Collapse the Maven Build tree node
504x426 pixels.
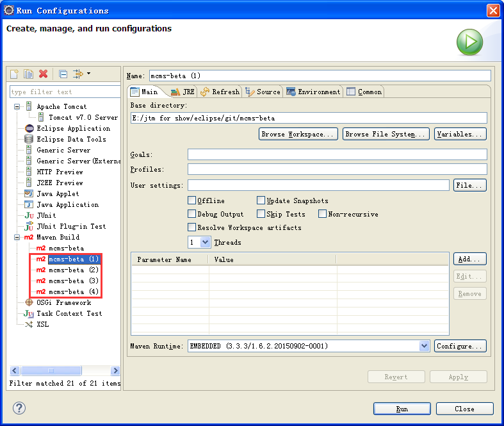[17, 237]
